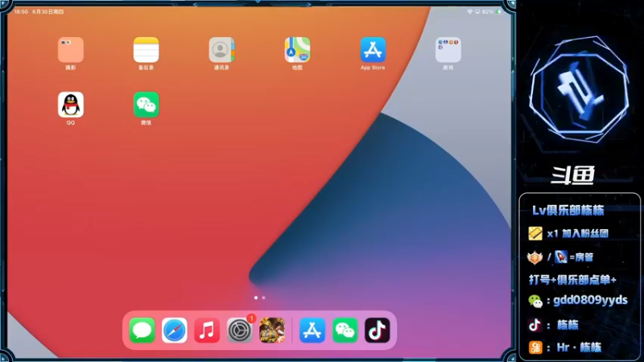Open App Store in dock recents
The image size is (644, 362).
(x=312, y=330)
